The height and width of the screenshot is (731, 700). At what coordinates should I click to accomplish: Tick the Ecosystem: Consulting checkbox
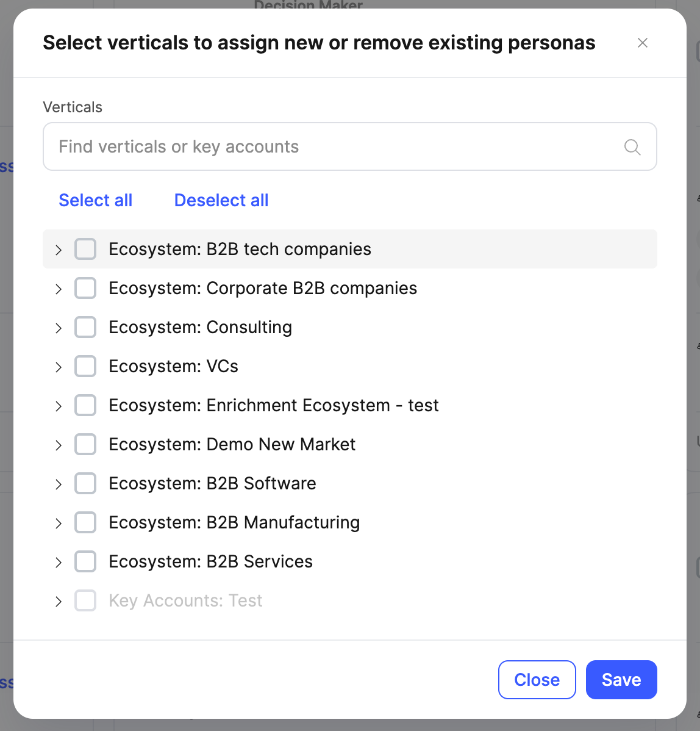pyautogui.click(x=85, y=327)
